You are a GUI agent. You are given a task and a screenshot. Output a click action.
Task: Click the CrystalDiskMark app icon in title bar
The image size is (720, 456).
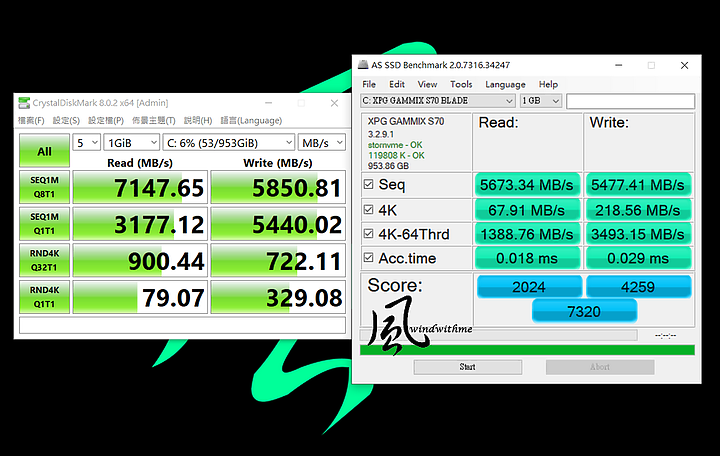(24, 103)
